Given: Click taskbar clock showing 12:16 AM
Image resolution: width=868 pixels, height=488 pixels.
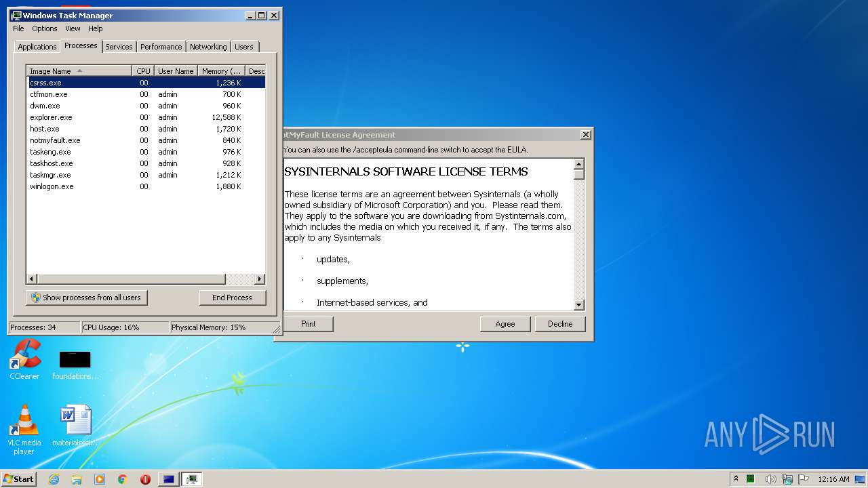Looking at the screenshot, I should 833,479.
